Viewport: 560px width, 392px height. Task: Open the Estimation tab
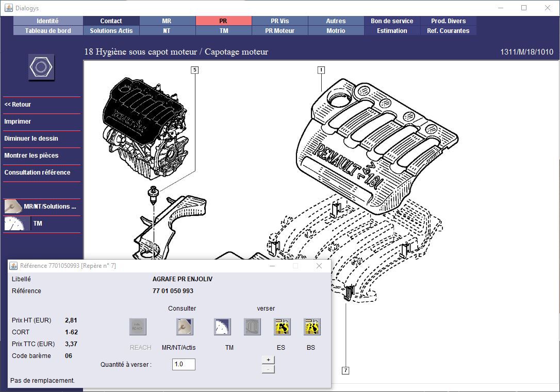pos(392,31)
